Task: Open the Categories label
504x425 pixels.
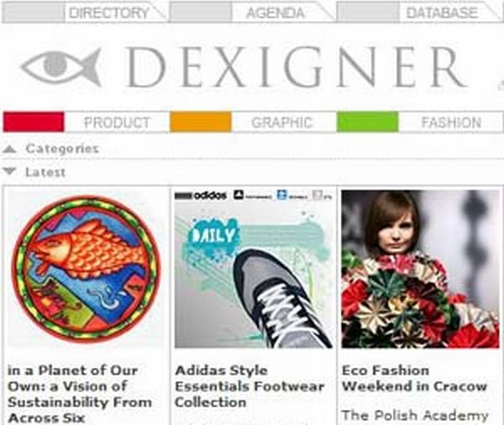Action: coord(62,149)
